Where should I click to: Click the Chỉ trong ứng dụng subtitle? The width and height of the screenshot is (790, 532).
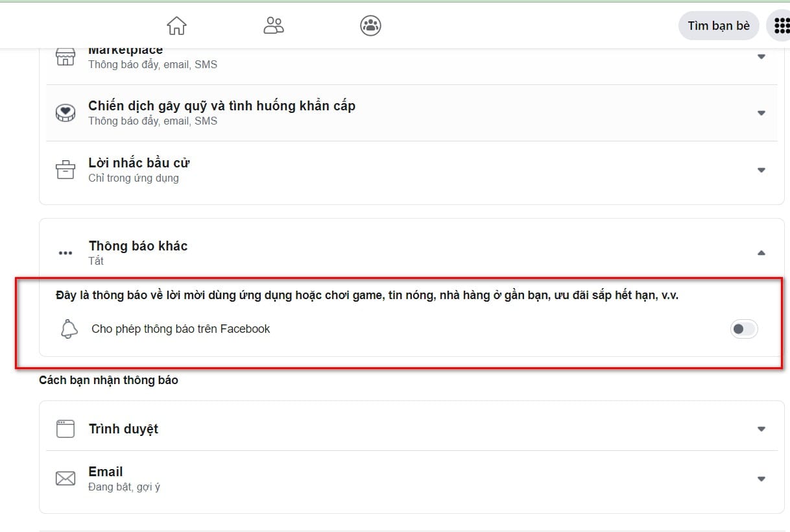pyautogui.click(x=134, y=178)
